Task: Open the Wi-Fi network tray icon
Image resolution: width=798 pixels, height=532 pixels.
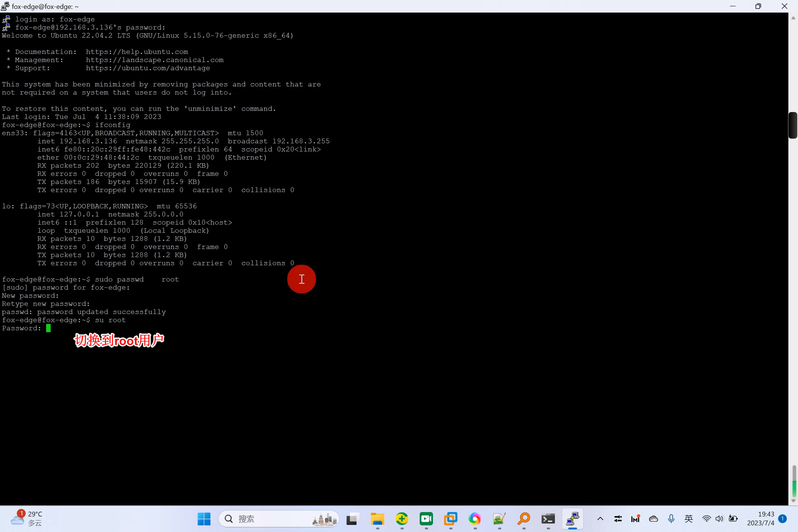Action: (706, 519)
